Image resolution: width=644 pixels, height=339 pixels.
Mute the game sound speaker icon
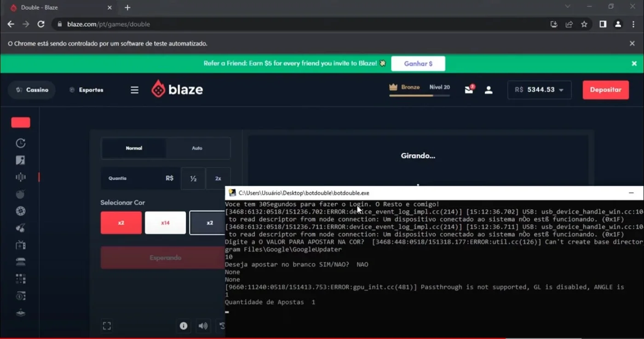(x=203, y=326)
